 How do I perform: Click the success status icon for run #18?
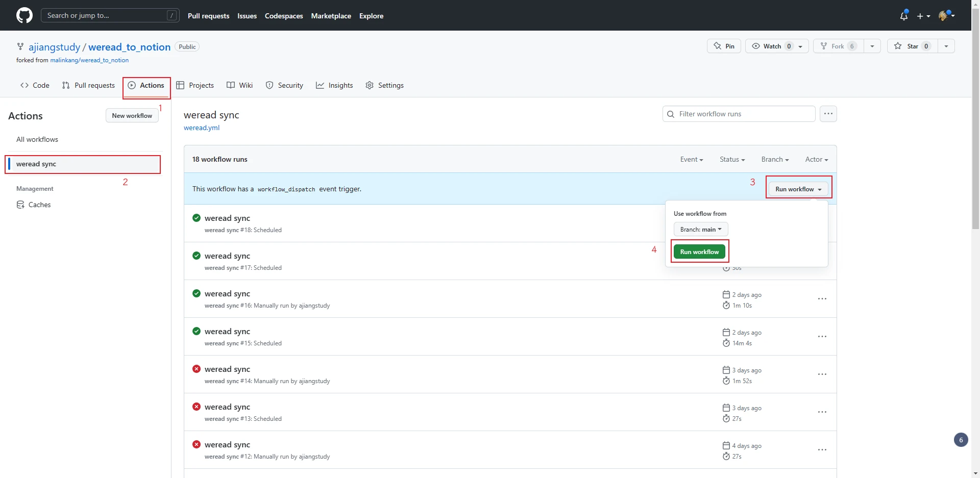[x=197, y=218]
